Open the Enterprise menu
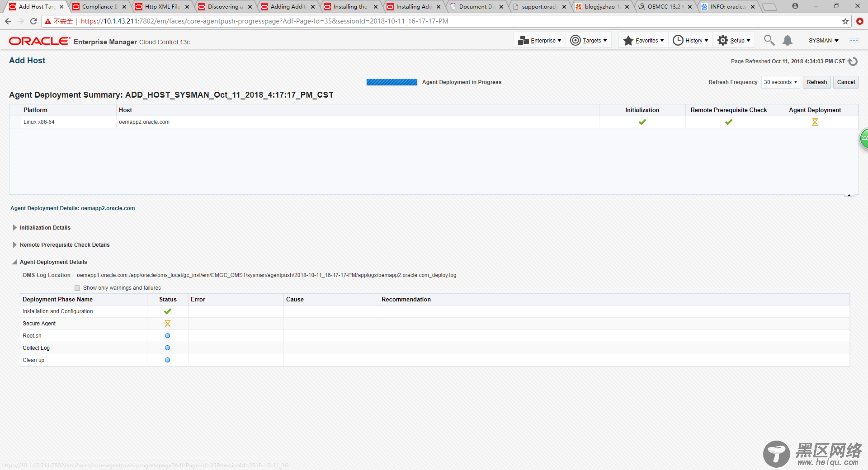Image resolution: width=868 pixels, height=470 pixels. click(540, 40)
